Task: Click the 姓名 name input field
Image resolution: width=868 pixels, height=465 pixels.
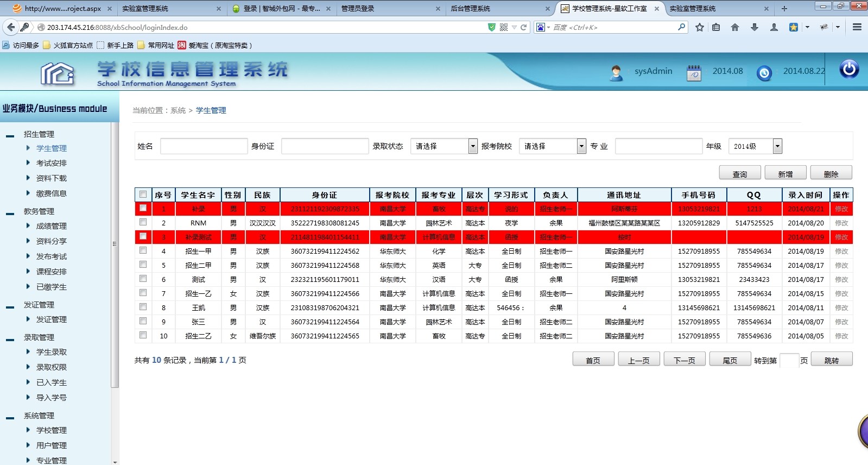Action: (x=204, y=146)
